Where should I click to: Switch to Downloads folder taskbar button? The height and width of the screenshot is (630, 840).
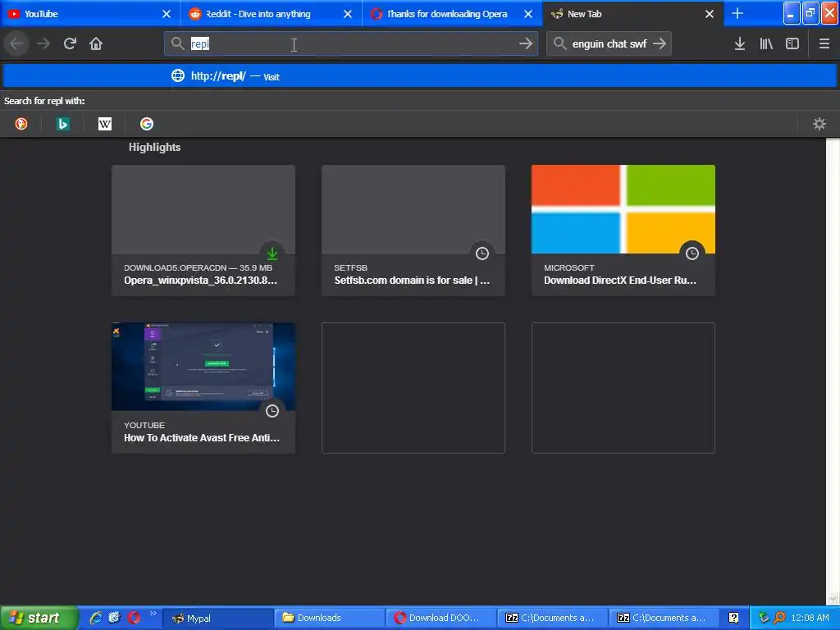(x=329, y=618)
